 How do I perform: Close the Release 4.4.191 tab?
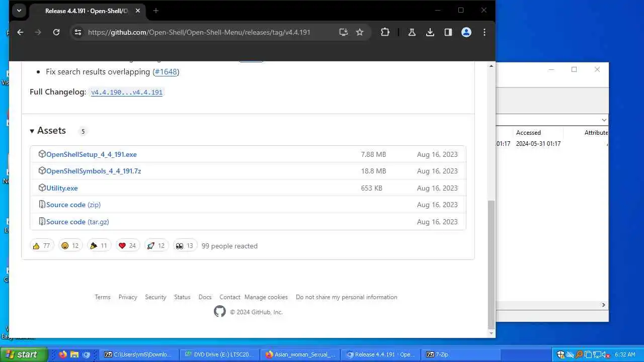(138, 11)
